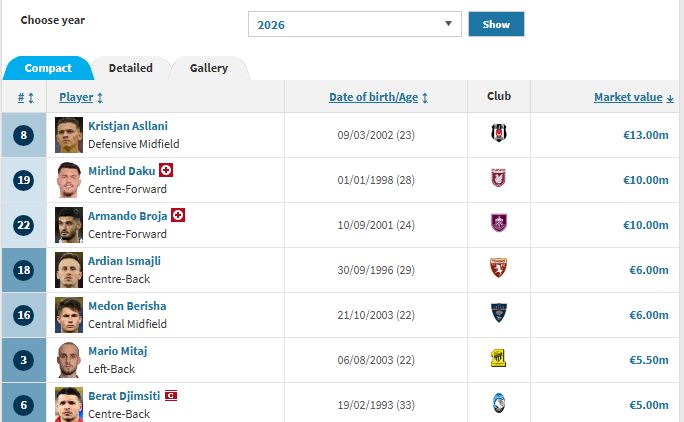Sort table by Date of birth/Age

[x=379, y=97]
